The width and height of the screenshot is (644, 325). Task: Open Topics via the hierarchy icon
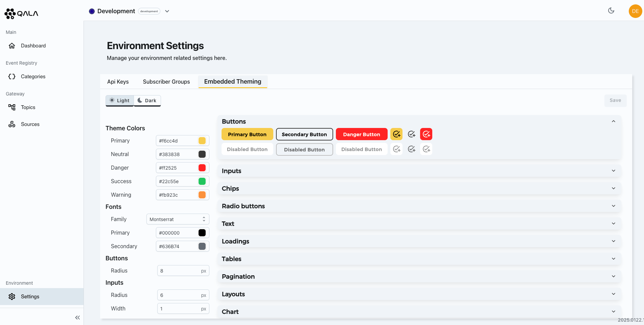12,107
